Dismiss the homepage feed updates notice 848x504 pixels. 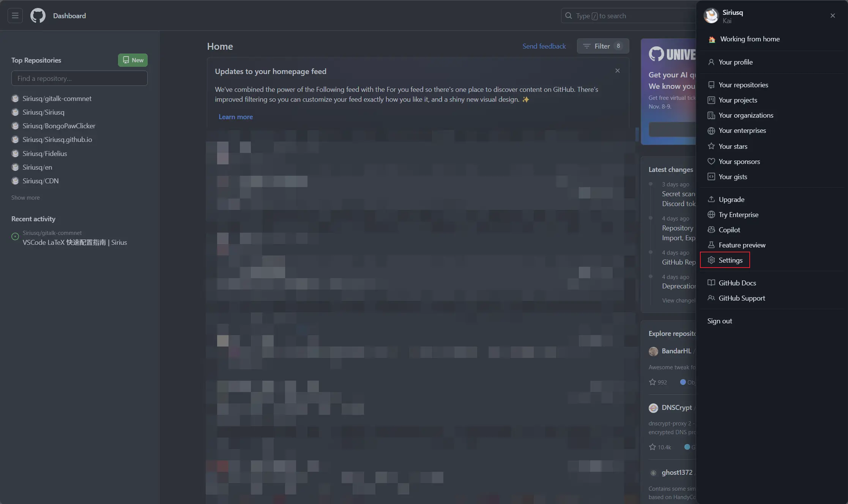coord(618,71)
